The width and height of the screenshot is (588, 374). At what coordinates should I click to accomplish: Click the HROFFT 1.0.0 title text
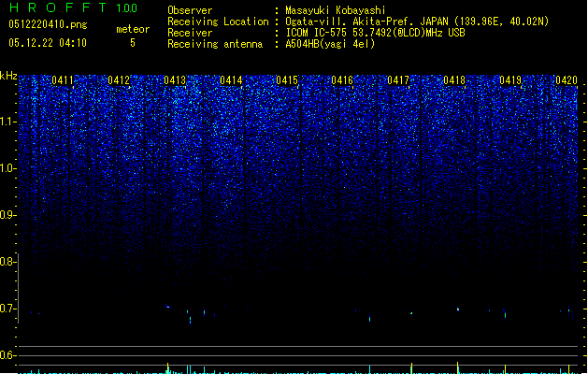point(73,7)
